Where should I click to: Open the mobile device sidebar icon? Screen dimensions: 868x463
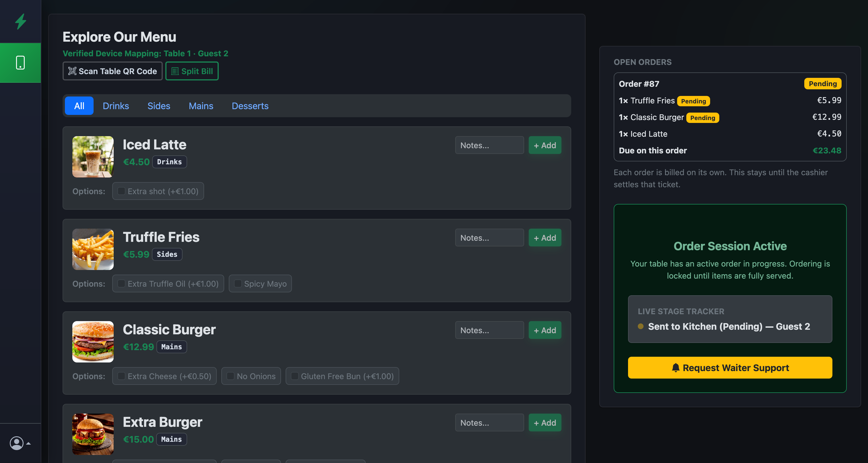coord(21,63)
